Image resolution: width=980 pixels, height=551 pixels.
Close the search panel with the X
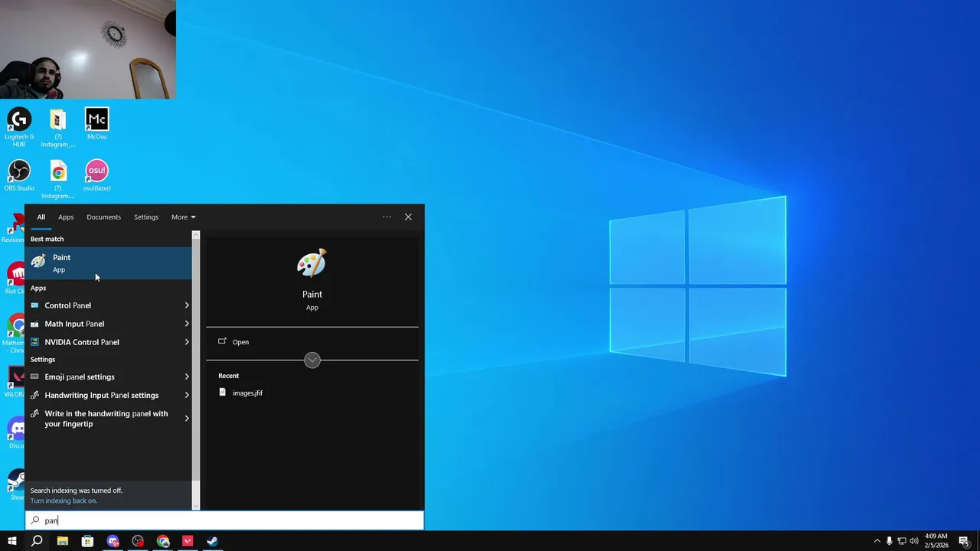[408, 217]
